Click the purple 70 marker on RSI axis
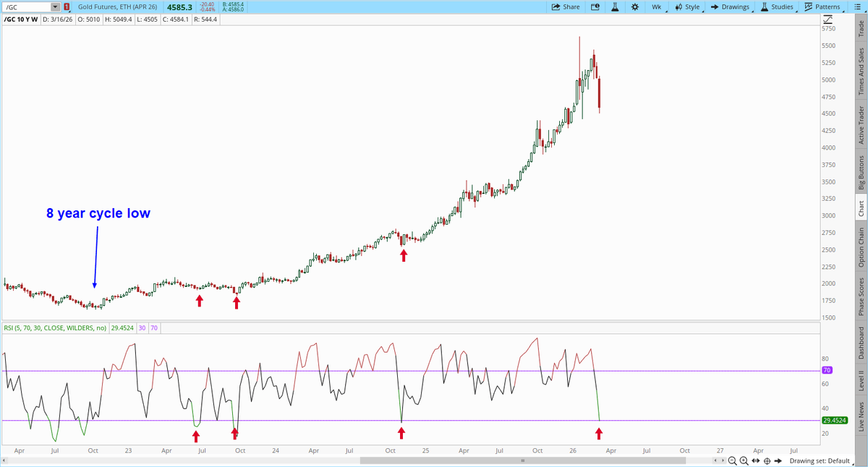The image size is (868, 467). pyautogui.click(x=827, y=370)
